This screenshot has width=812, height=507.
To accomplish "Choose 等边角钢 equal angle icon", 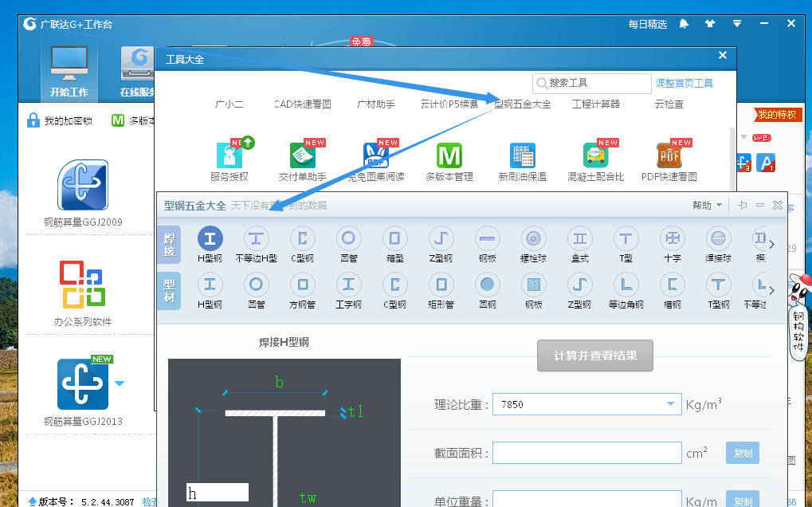I will pos(626,285).
